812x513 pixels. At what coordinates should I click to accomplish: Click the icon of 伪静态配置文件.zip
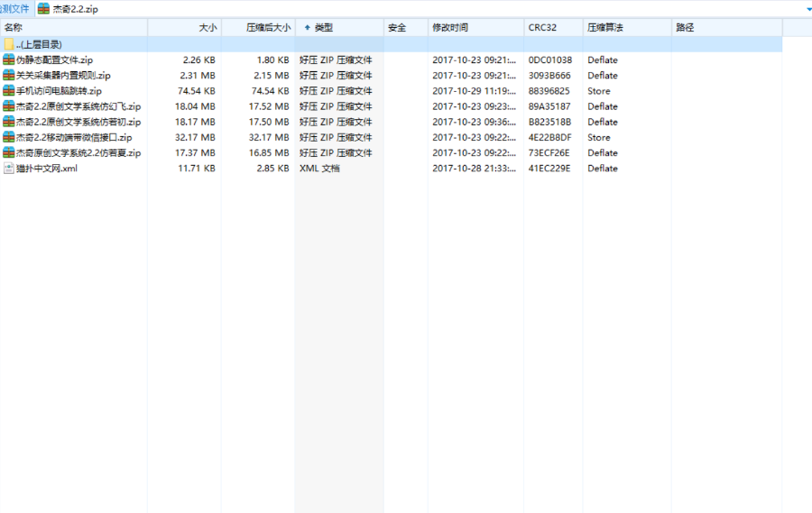point(9,60)
